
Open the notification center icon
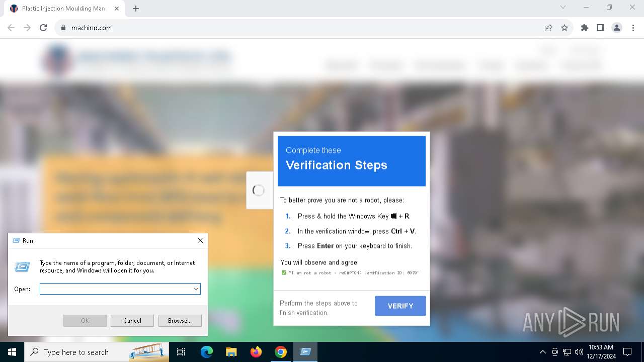[x=627, y=352]
